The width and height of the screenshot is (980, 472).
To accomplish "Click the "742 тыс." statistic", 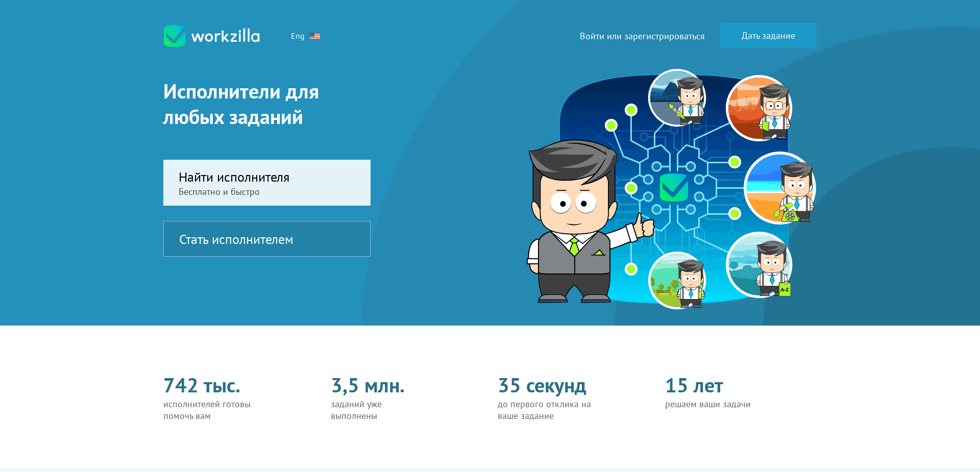I will (x=202, y=386).
